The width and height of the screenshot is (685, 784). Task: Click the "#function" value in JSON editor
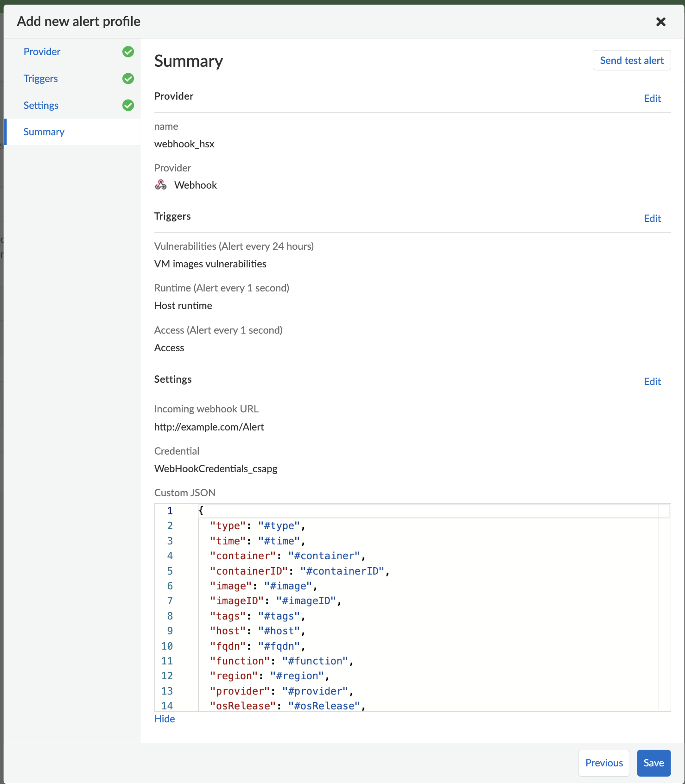coord(315,661)
